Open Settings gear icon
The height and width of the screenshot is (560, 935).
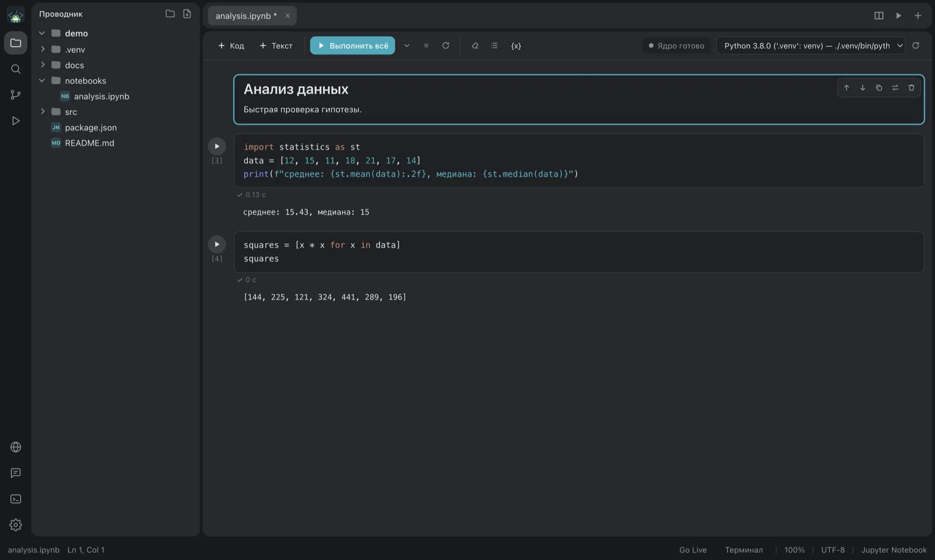(x=16, y=525)
